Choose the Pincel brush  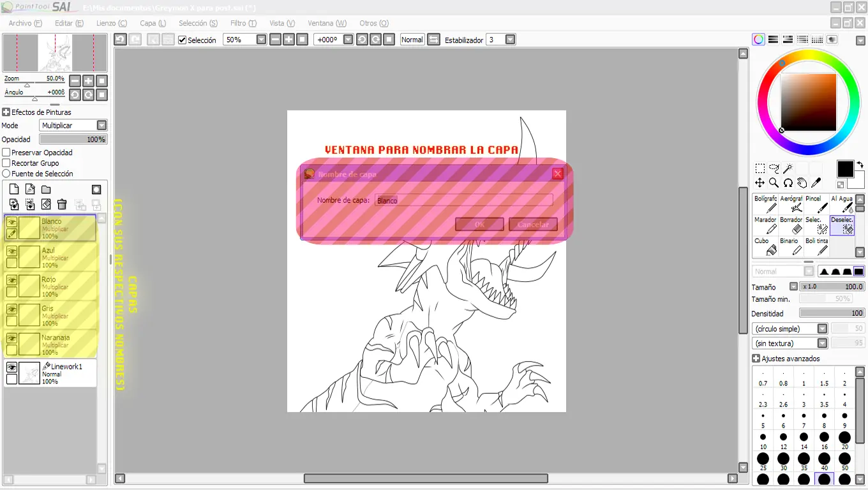tap(816, 204)
